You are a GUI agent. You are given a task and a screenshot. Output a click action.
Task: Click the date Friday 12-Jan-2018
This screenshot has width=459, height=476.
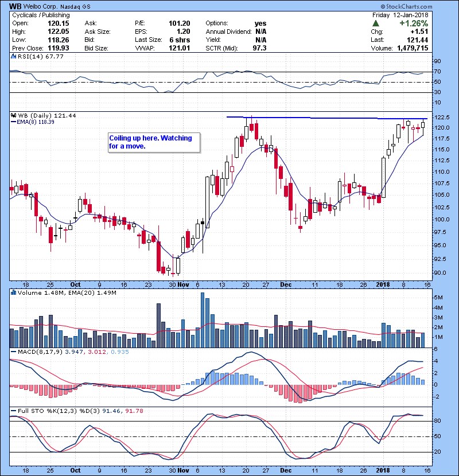[400, 15]
